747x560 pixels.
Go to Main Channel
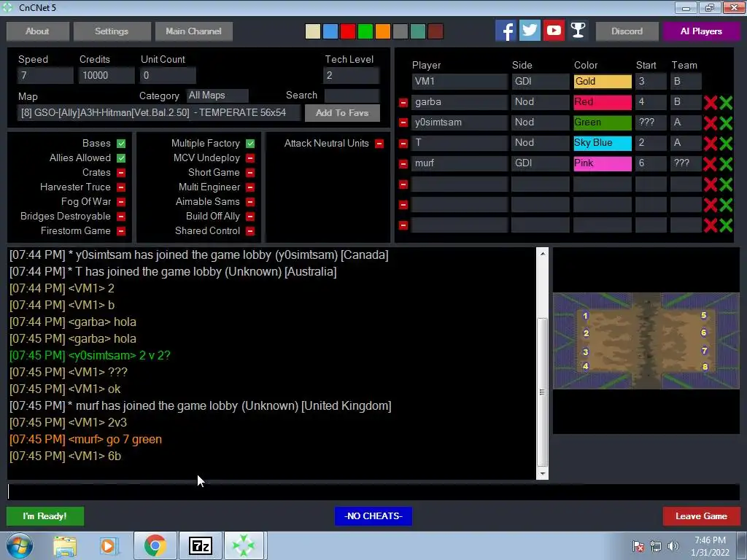click(x=193, y=31)
